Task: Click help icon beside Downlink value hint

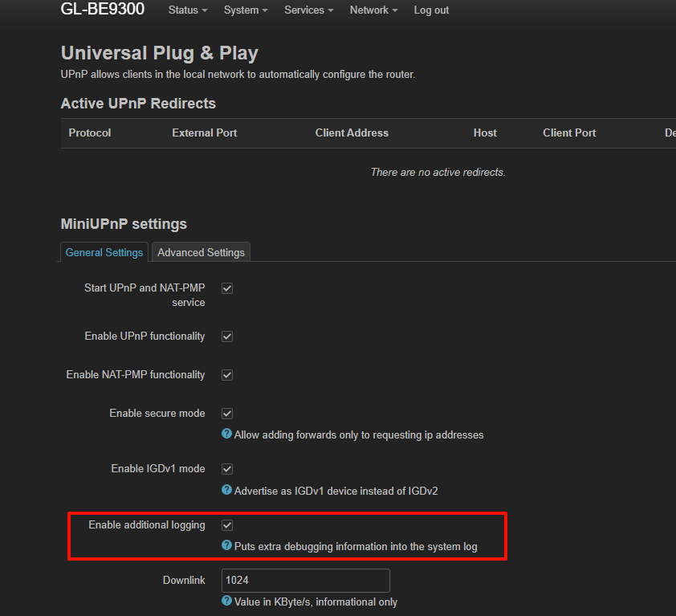Action: point(226,602)
